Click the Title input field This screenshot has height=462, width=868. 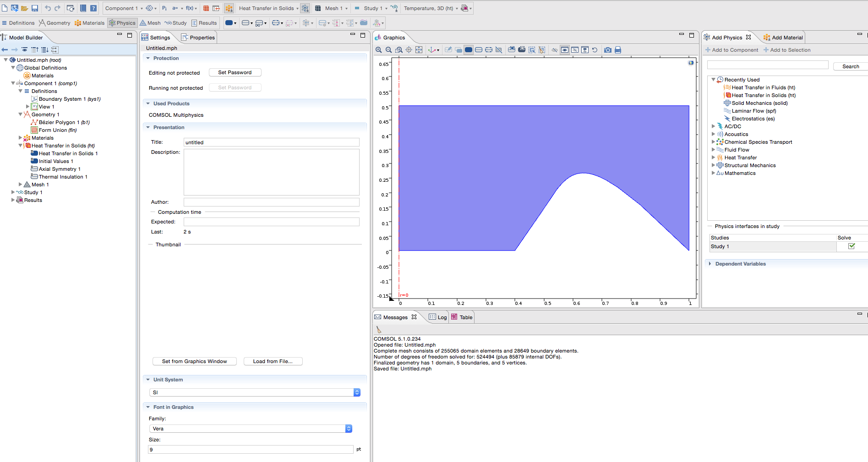coord(271,142)
